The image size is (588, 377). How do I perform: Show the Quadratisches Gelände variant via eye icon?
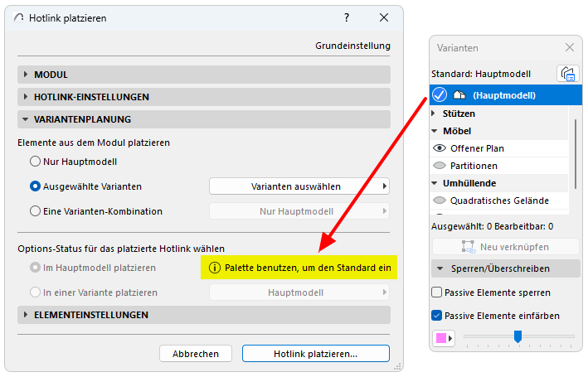[x=440, y=201]
